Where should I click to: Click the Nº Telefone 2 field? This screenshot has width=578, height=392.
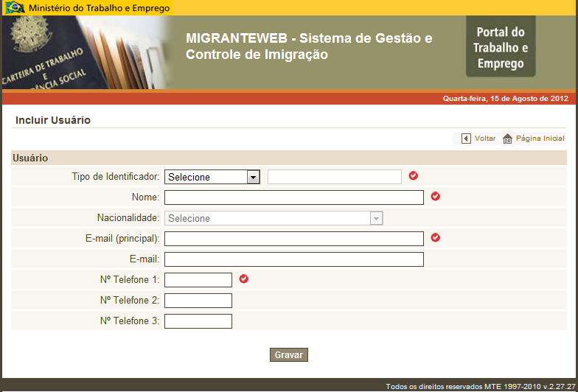click(198, 301)
